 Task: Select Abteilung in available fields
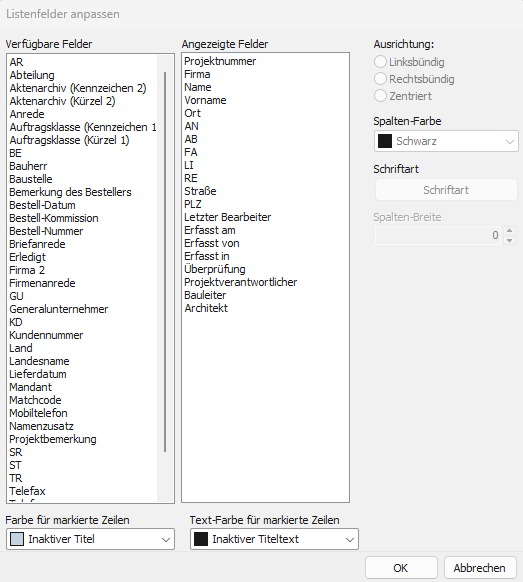click(x=32, y=75)
